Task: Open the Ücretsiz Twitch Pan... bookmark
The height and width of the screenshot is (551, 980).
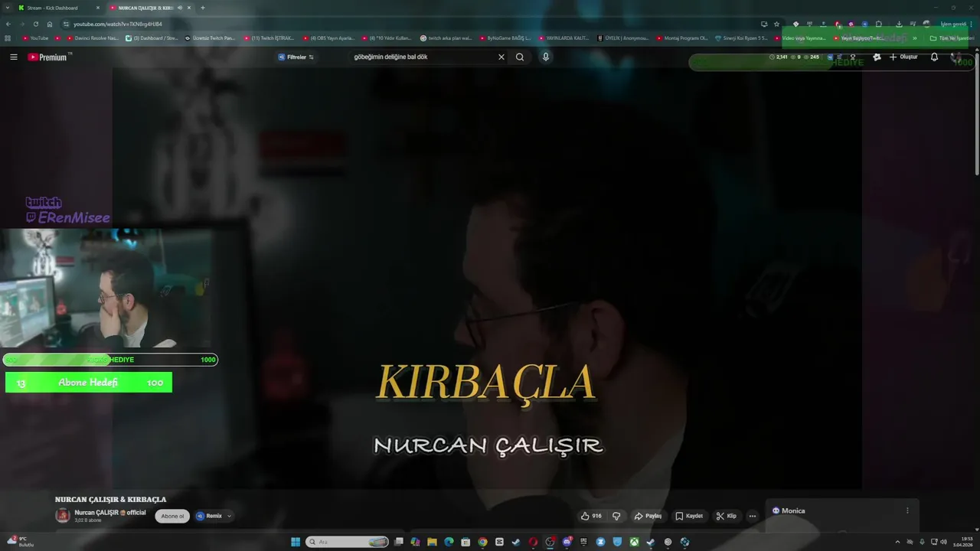Action: (x=211, y=37)
